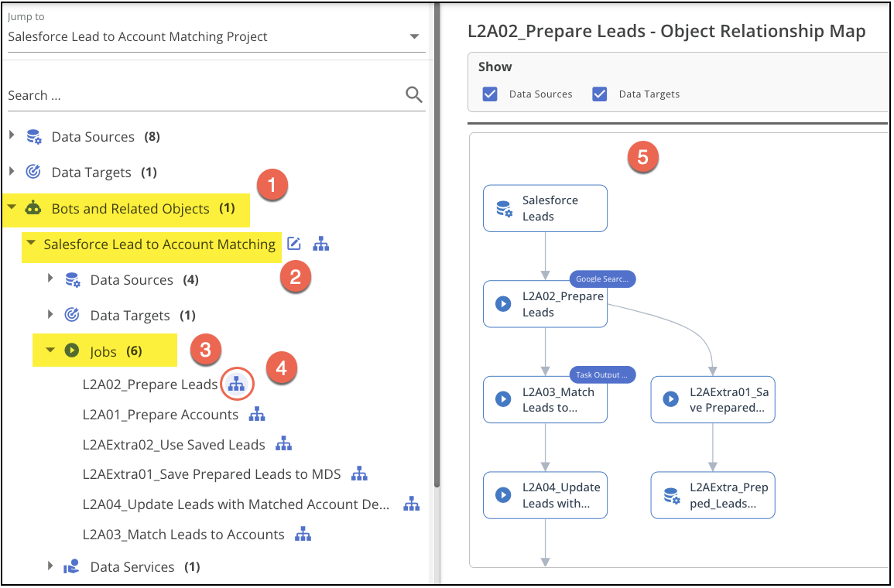Click Data Services hand icon
Viewport: 894px width, 588px height.
[x=71, y=566]
